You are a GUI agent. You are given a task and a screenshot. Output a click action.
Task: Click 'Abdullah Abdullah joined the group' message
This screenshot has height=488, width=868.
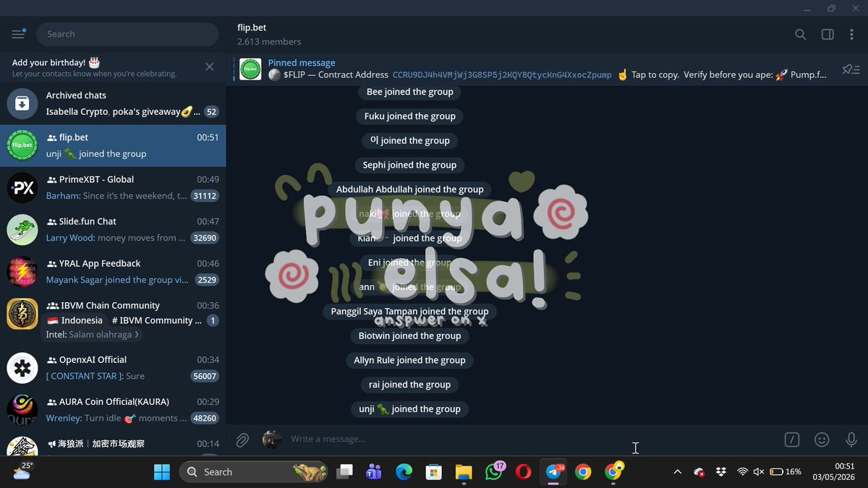point(410,189)
